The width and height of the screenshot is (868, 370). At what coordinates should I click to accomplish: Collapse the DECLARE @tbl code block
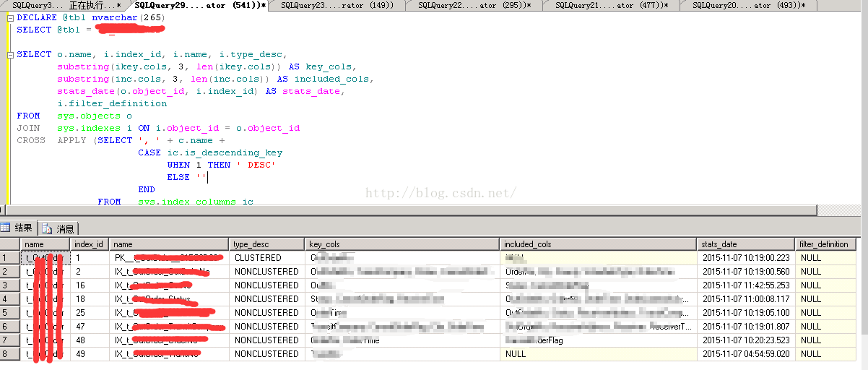tap(10, 17)
